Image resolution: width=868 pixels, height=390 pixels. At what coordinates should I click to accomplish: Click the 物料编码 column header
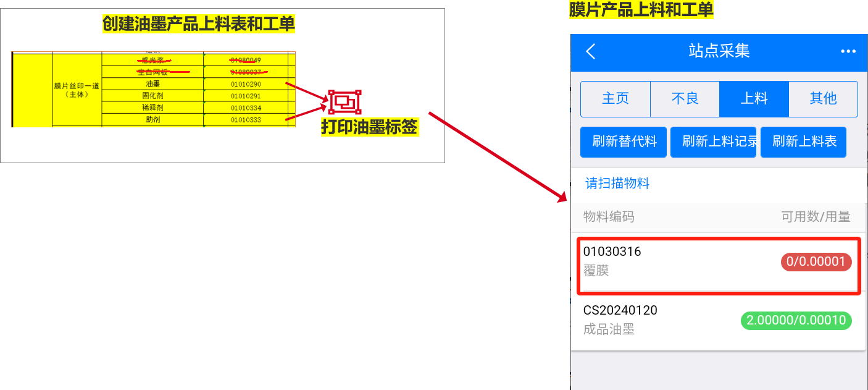click(609, 217)
